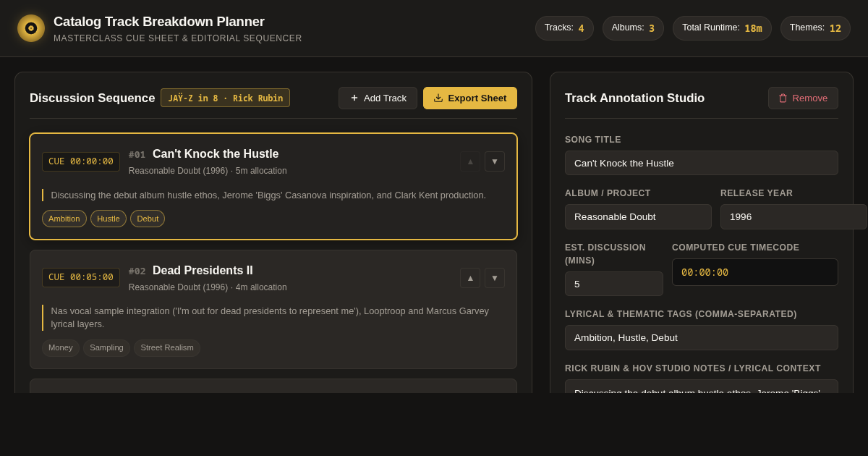Screen dimensions: 868x456
Task: Click the Est. Discussion minutes field
Action: 613,284
